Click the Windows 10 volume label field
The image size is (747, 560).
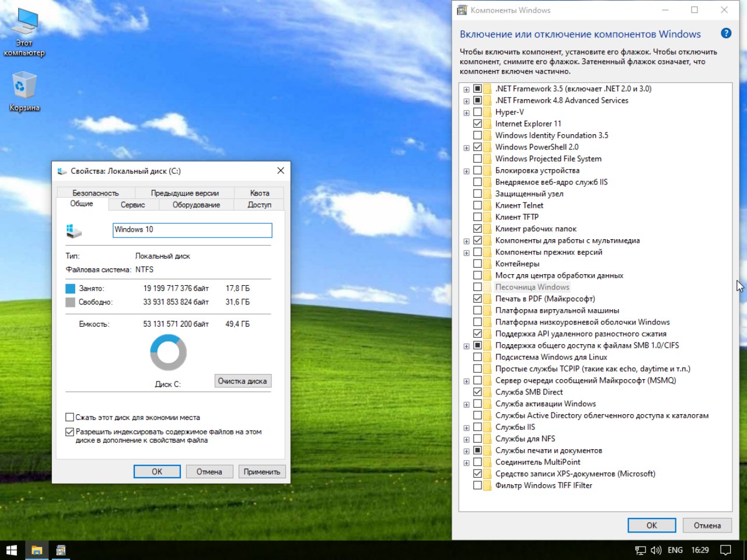point(192,230)
